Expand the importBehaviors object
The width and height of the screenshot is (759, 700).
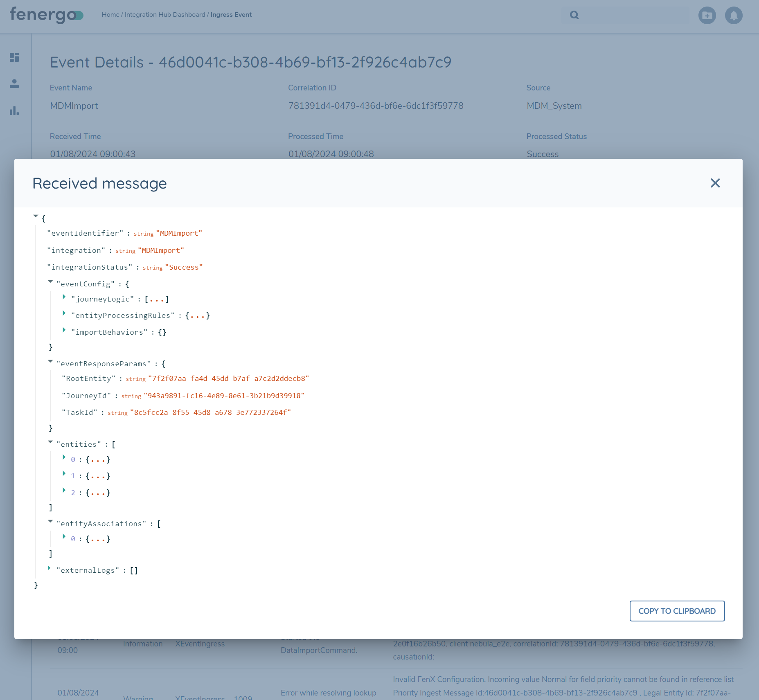click(x=64, y=330)
